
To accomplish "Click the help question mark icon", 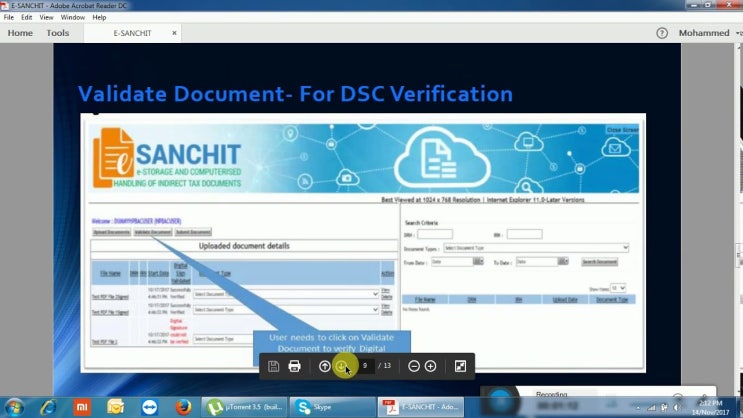I will point(662,33).
